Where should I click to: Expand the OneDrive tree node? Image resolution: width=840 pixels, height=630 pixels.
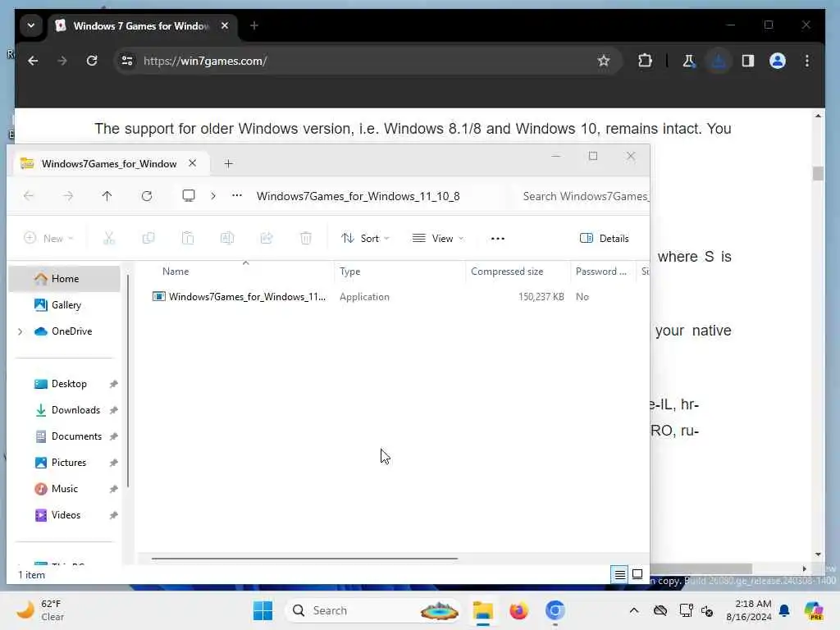21,331
